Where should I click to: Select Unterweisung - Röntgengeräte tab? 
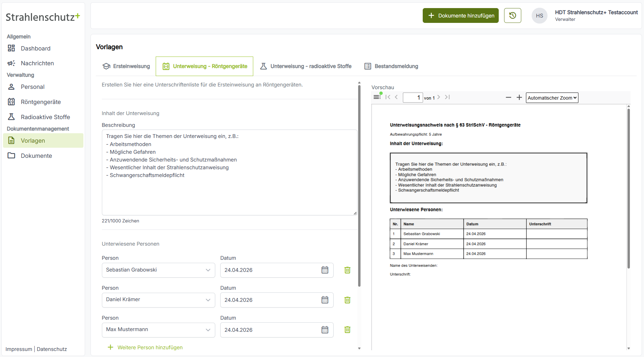coord(204,66)
